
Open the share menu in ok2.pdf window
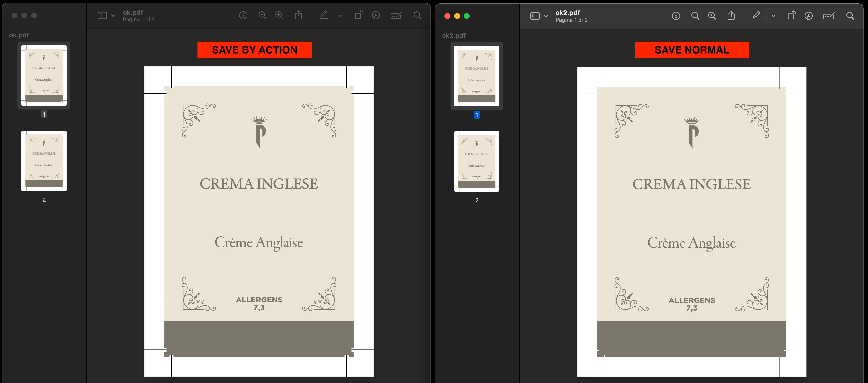pos(731,16)
